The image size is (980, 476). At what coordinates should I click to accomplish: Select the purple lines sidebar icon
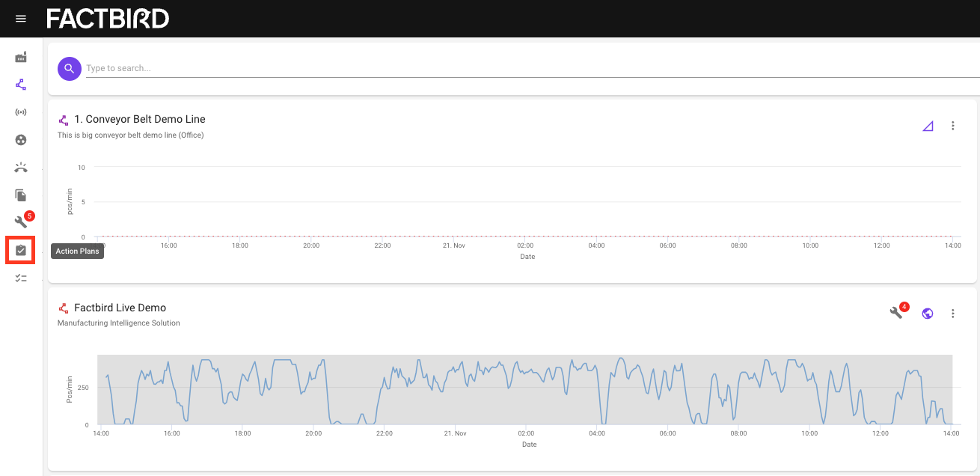[21, 85]
